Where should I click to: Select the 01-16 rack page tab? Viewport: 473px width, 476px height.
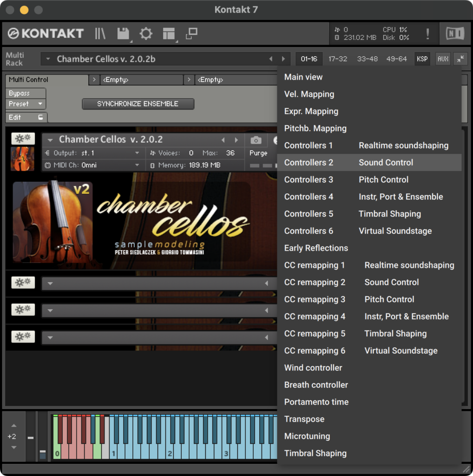click(x=309, y=59)
